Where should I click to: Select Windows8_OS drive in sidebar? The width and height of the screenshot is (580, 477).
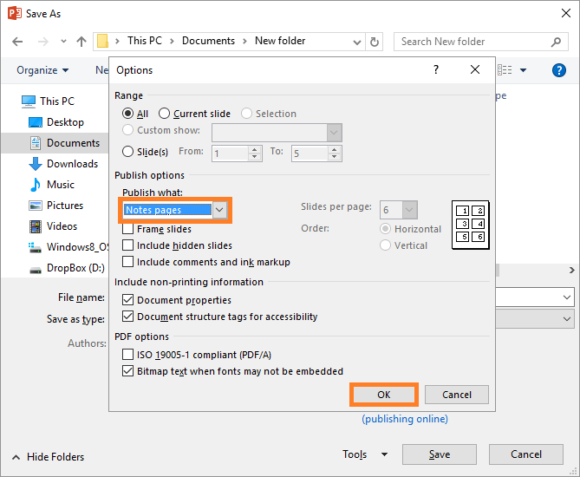point(69,247)
